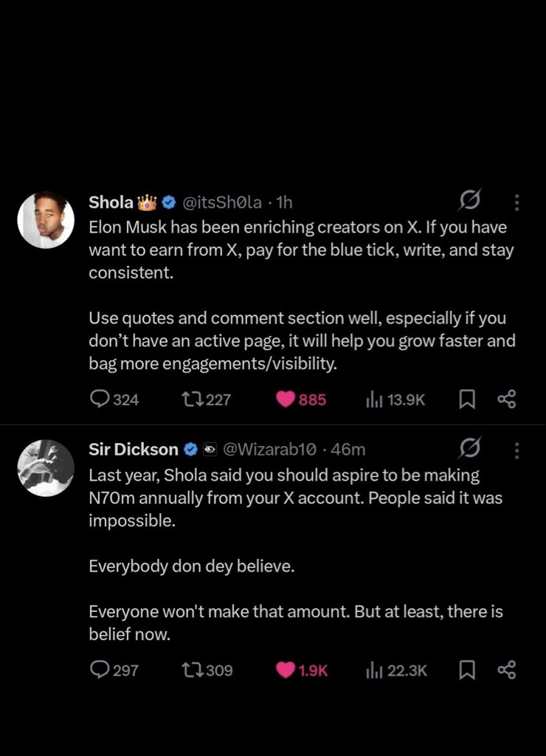Go to @Wizarab10 handle link

pos(269,449)
